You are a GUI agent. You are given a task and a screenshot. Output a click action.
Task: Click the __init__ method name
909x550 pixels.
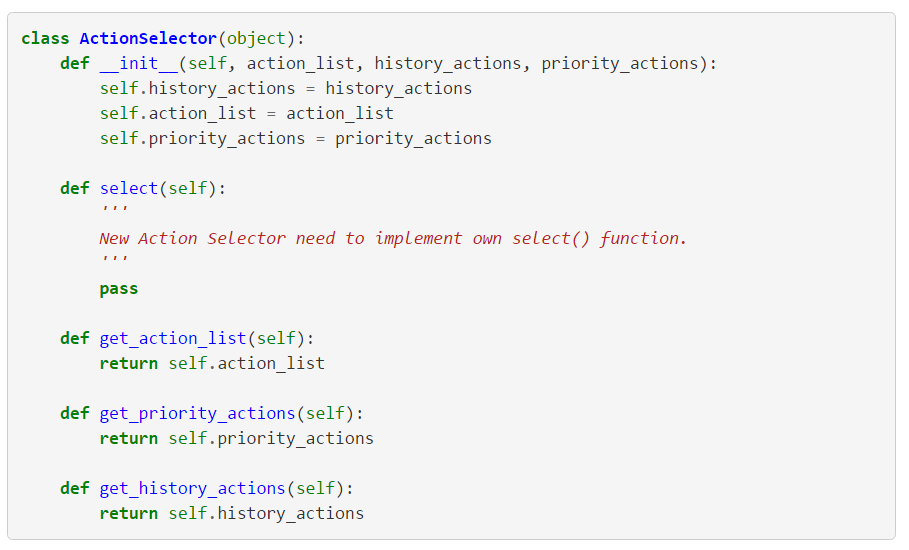[139, 63]
